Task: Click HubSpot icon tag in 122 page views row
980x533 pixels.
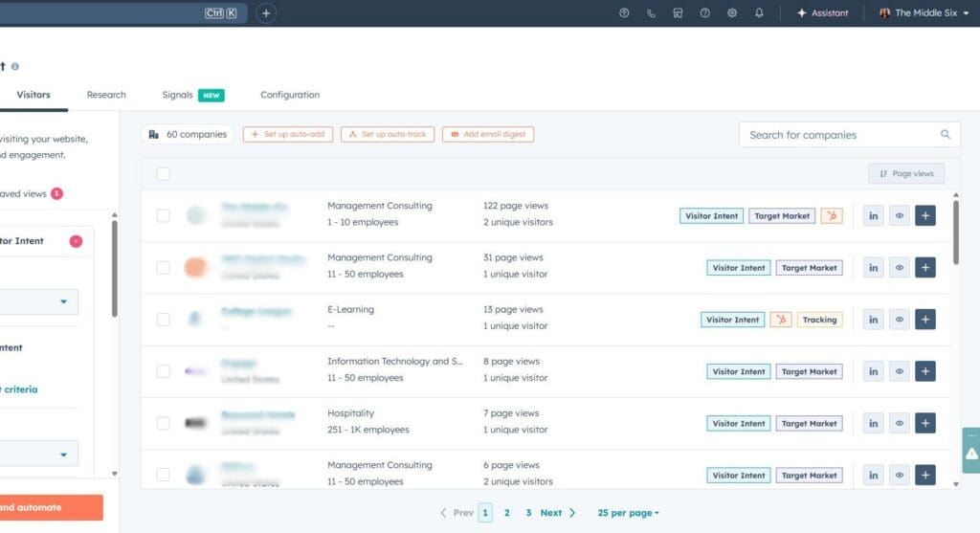Action: click(x=832, y=215)
